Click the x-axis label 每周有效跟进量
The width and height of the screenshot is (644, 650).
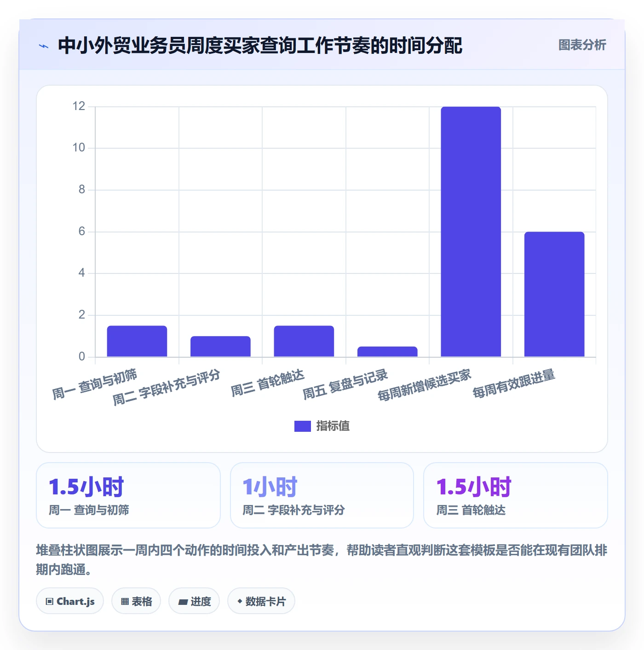pyautogui.click(x=514, y=383)
